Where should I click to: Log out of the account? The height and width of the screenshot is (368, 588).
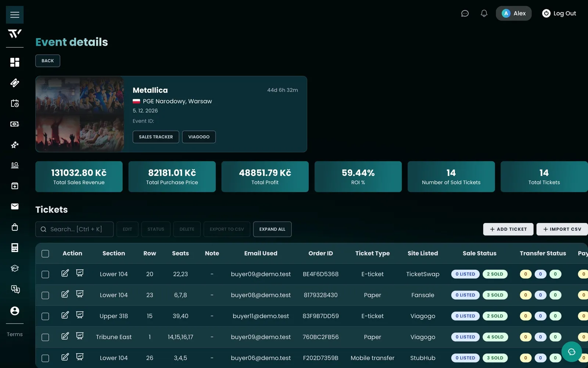tap(559, 13)
